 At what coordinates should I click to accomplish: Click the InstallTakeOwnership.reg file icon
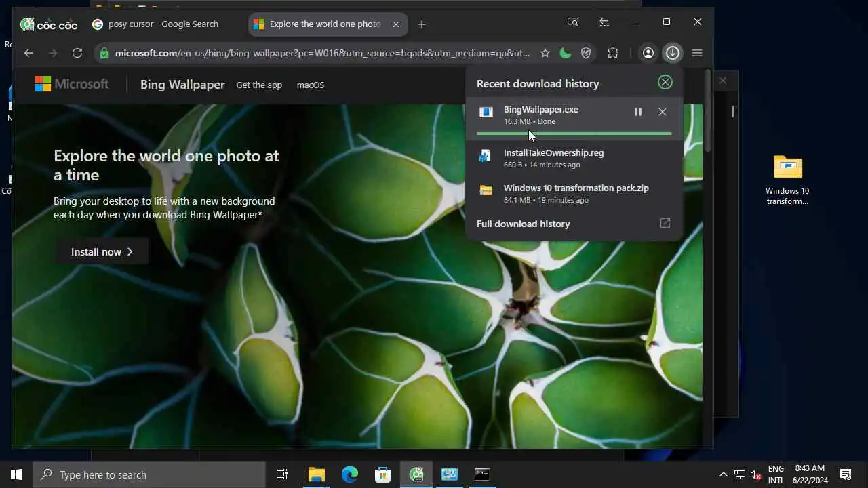click(x=486, y=156)
